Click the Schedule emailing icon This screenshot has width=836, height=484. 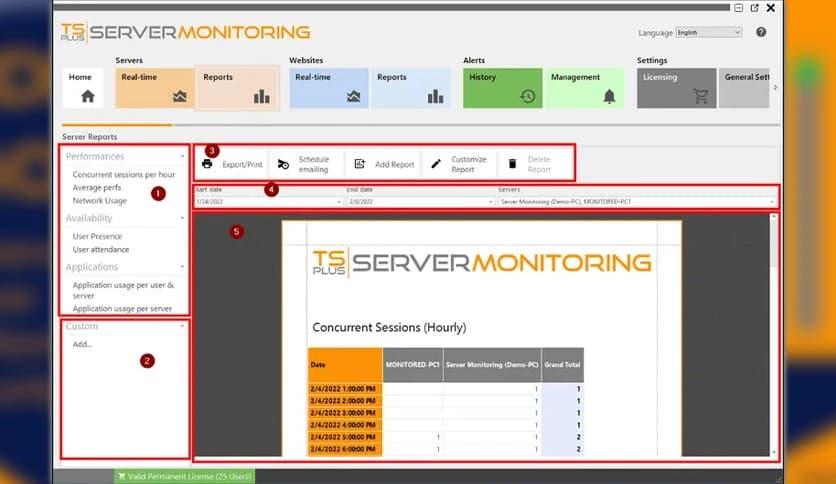click(283, 164)
